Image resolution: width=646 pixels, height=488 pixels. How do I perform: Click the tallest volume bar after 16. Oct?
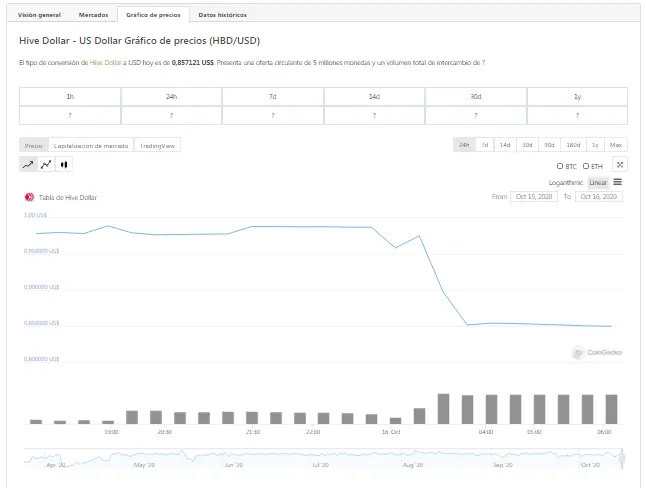tap(443, 409)
